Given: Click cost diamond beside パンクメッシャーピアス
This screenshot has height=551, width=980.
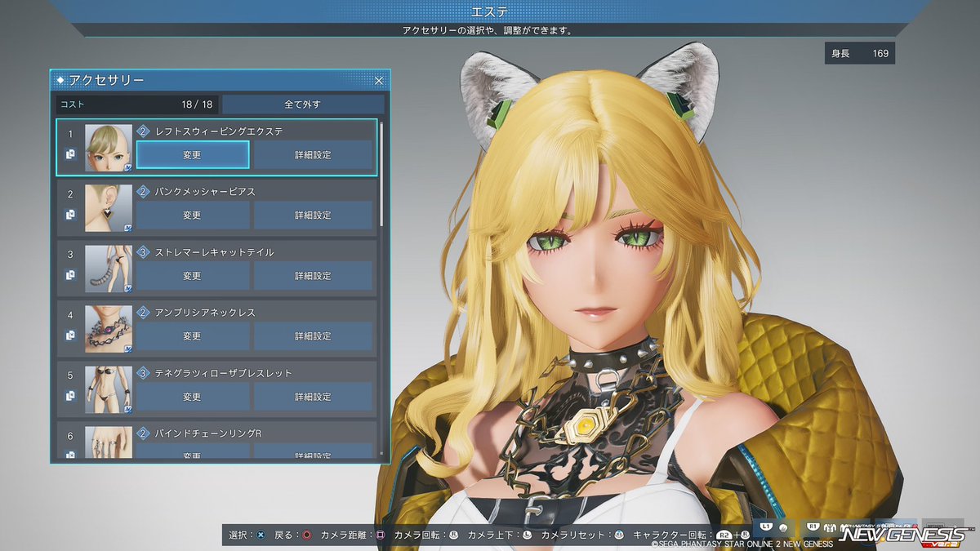Looking at the screenshot, I should click(x=143, y=192).
